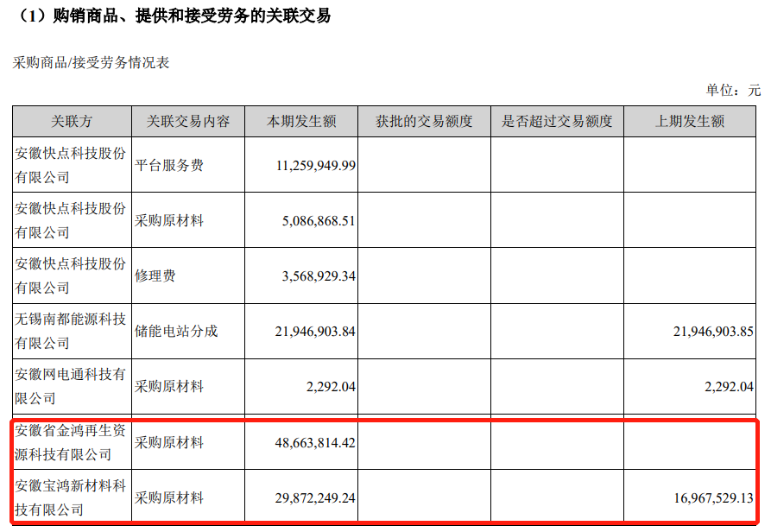Image resolution: width=771 pixels, height=532 pixels.
Task: Click the prior amount 16,967,529.13
Action: click(713, 498)
